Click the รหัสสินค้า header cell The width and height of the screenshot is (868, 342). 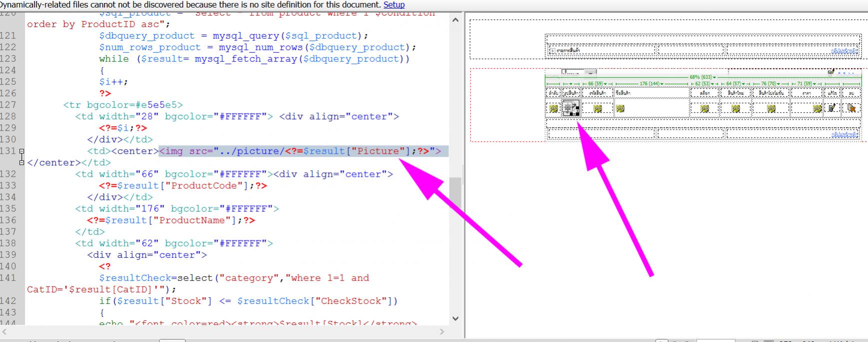[x=597, y=93]
